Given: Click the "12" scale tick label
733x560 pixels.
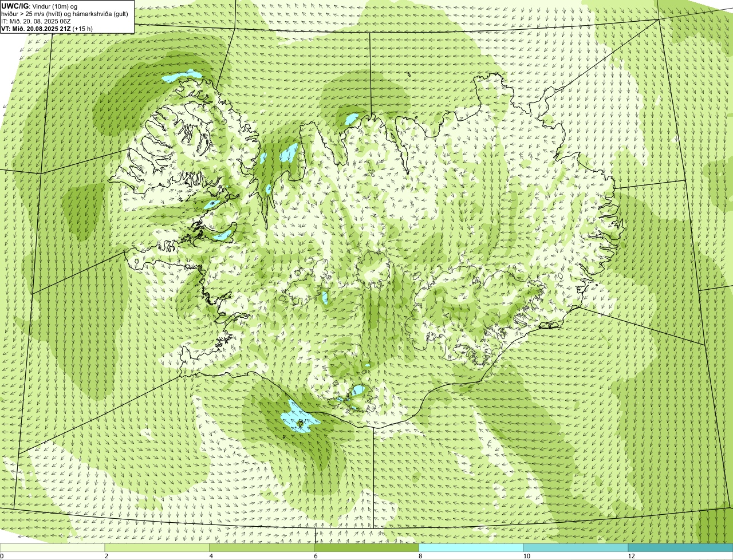Looking at the screenshot, I should tap(631, 556).
